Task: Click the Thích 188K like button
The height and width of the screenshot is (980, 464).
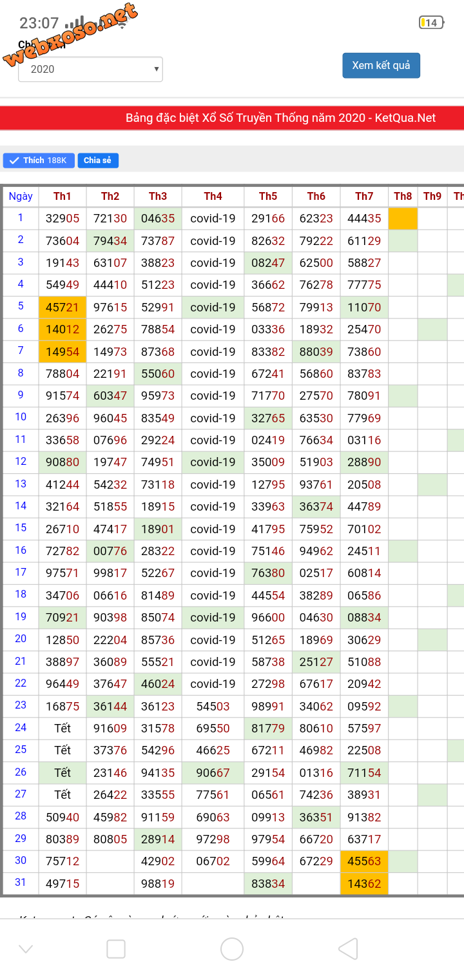Action: pos(39,161)
